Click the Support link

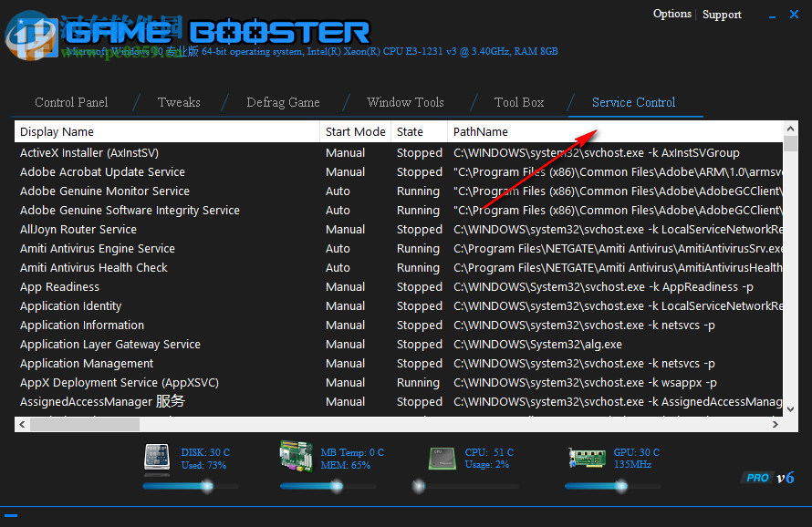point(722,14)
